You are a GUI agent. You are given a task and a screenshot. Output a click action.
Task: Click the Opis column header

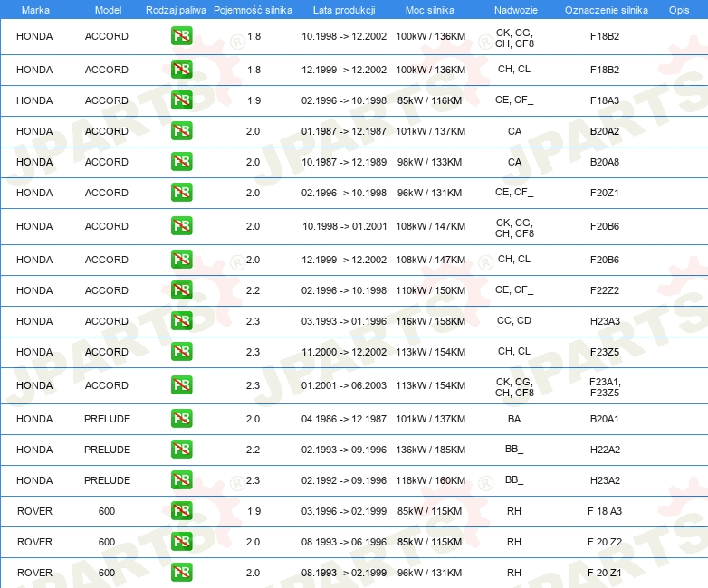(679, 10)
